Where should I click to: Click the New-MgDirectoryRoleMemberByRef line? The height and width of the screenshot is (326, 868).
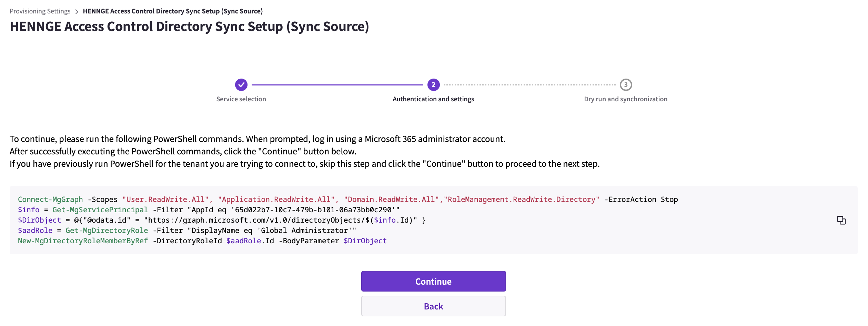tap(202, 241)
